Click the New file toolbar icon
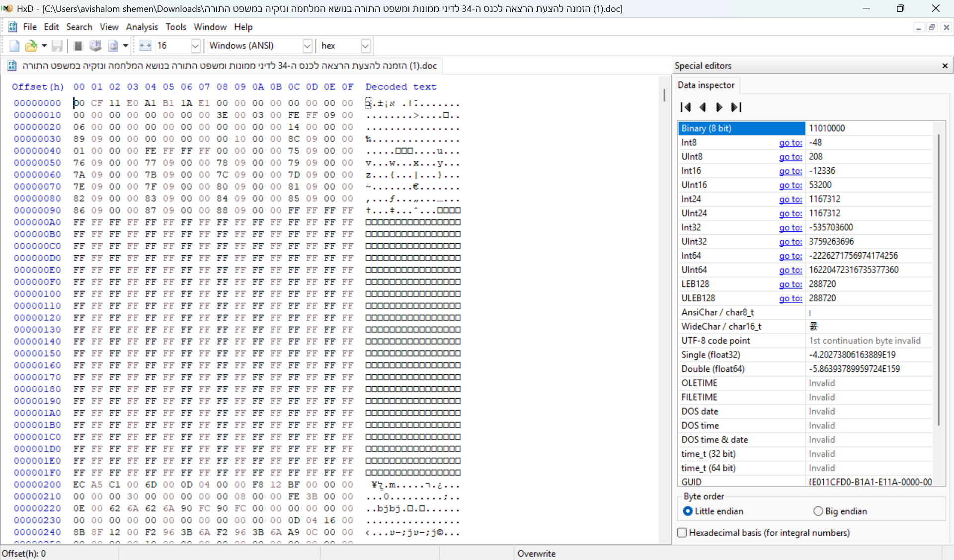The image size is (954, 560). [14, 46]
